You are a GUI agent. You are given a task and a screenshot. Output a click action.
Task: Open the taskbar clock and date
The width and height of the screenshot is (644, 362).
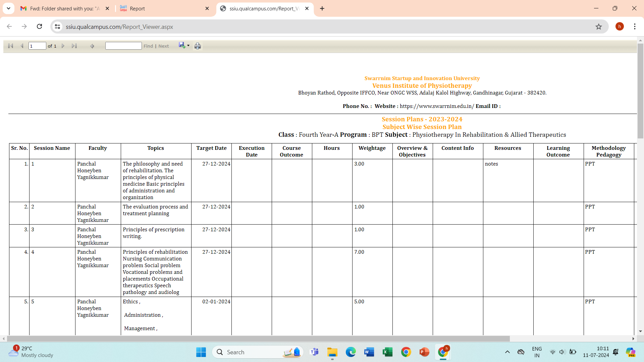coord(596,352)
